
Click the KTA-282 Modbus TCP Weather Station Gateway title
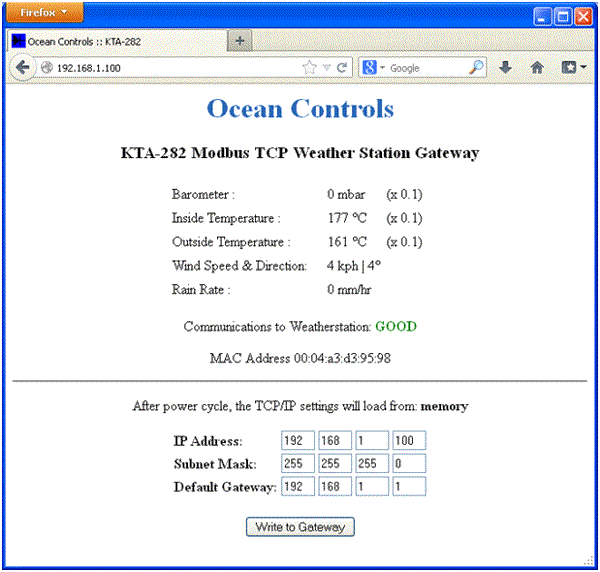(x=300, y=153)
